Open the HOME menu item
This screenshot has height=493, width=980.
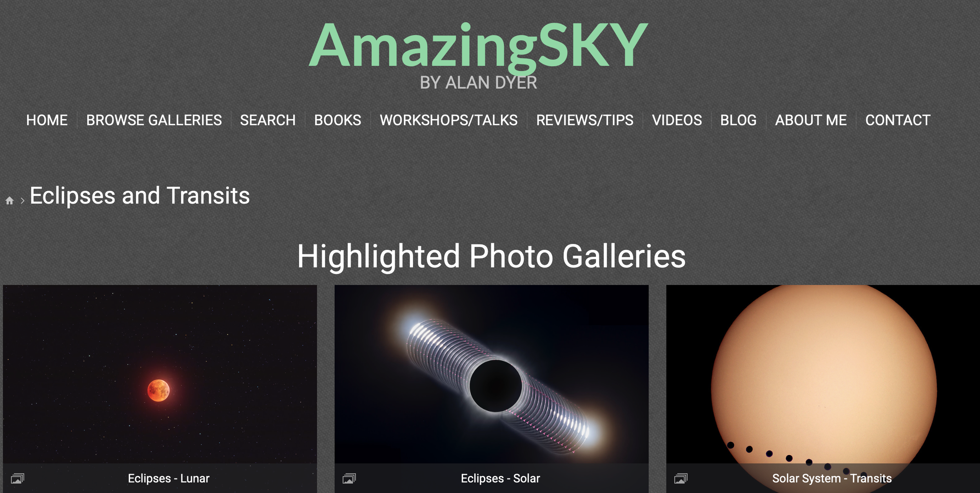[x=47, y=120]
